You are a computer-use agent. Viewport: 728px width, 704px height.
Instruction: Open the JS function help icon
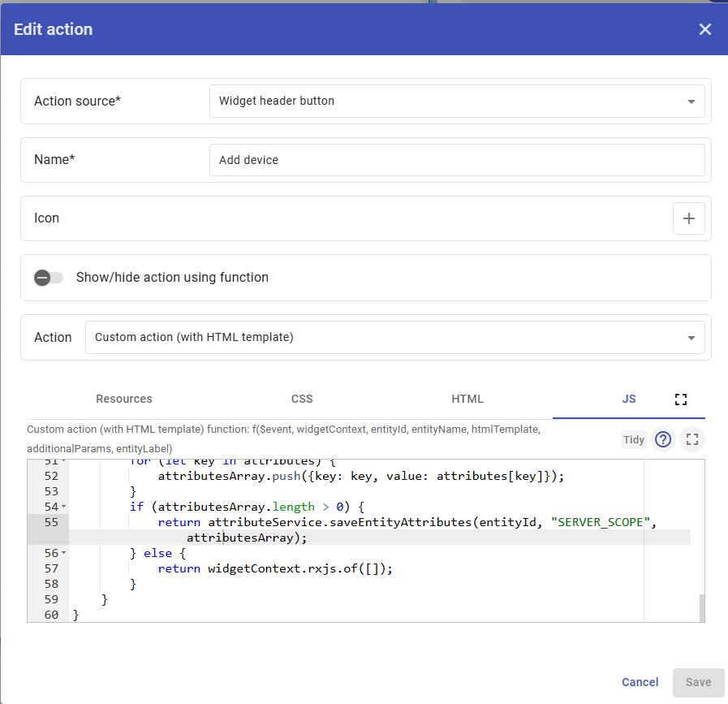[x=663, y=439]
